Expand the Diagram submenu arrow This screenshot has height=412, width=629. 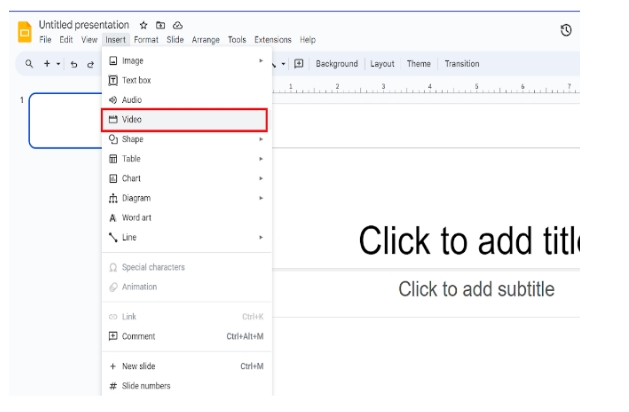(261, 198)
